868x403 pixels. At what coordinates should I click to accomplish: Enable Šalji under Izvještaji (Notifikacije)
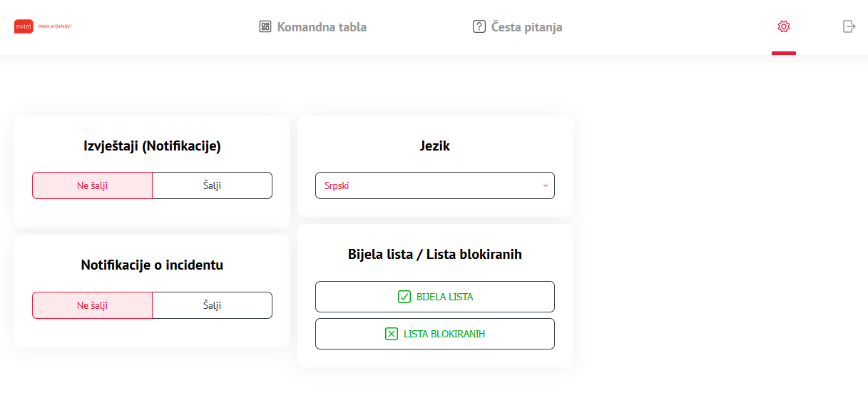click(x=212, y=185)
